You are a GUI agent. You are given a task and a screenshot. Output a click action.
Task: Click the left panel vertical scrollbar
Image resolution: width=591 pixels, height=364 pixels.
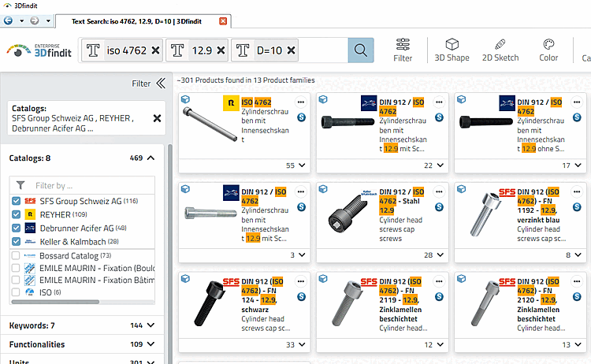pyautogui.click(x=169, y=252)
